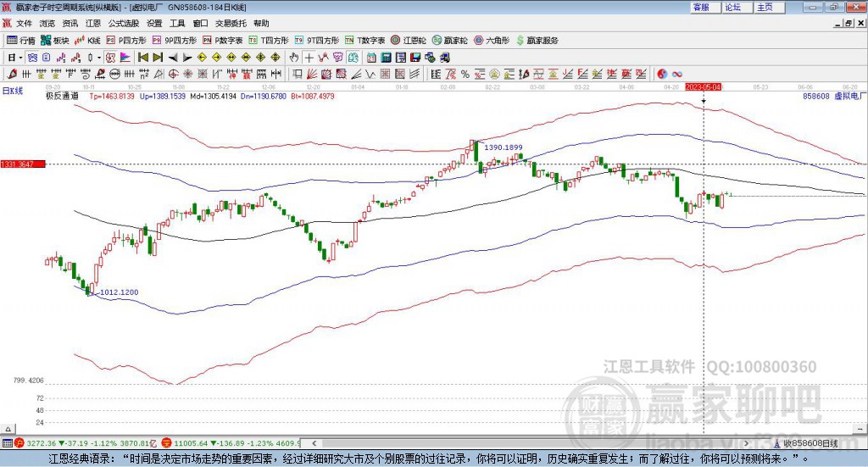The height and width of the screenshot is (467, 868).
Task: Open the 六角形 hexagon tool
Action: tap(492, 41)
